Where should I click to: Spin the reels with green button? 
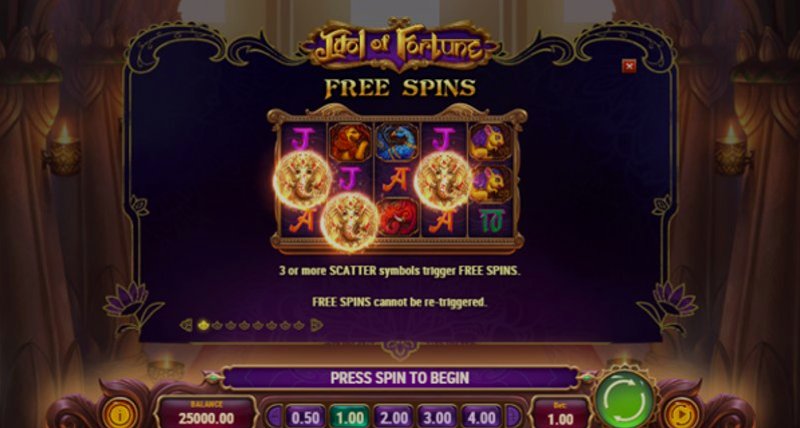pos(624,399)
